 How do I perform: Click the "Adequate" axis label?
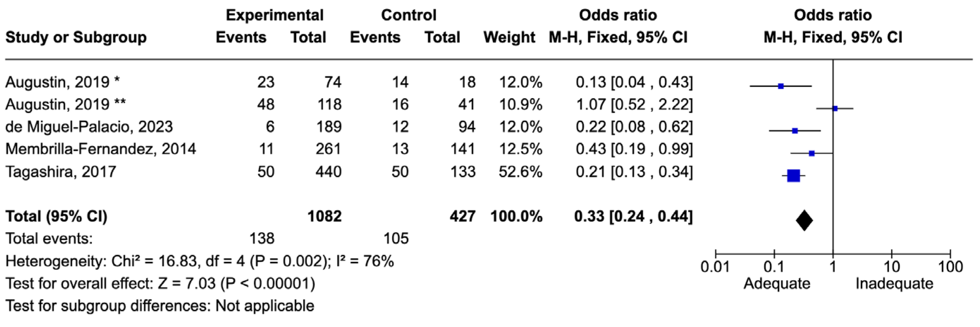(x=777, y=284)
